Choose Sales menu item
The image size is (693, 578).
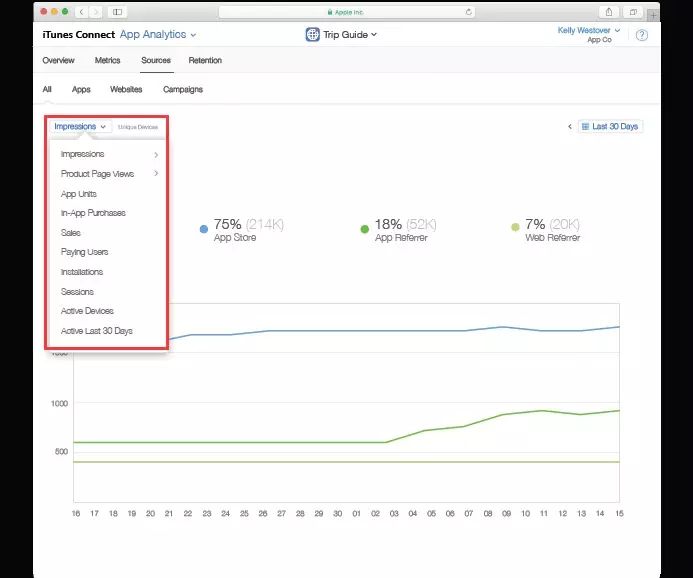point(71,232)
